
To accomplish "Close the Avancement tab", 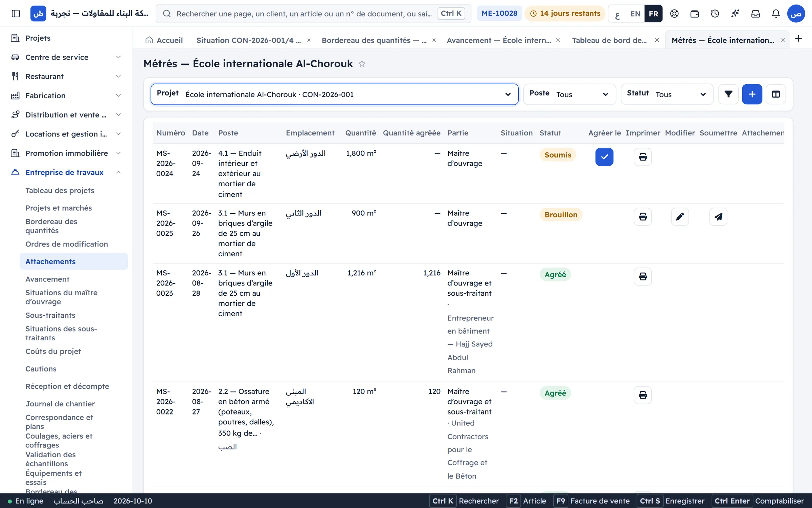I will pos(558,40).
